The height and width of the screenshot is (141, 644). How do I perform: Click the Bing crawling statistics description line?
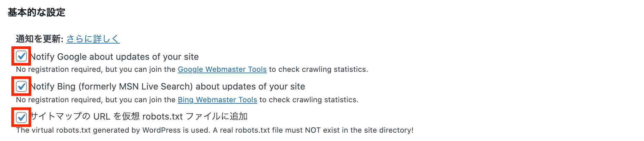tap(187, 100)
